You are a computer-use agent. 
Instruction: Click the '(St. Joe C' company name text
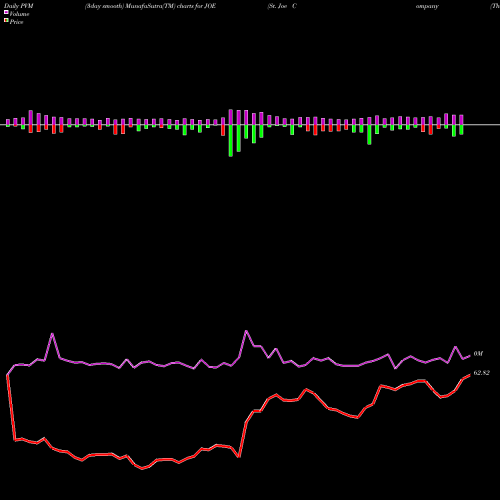tap(282, 6)
